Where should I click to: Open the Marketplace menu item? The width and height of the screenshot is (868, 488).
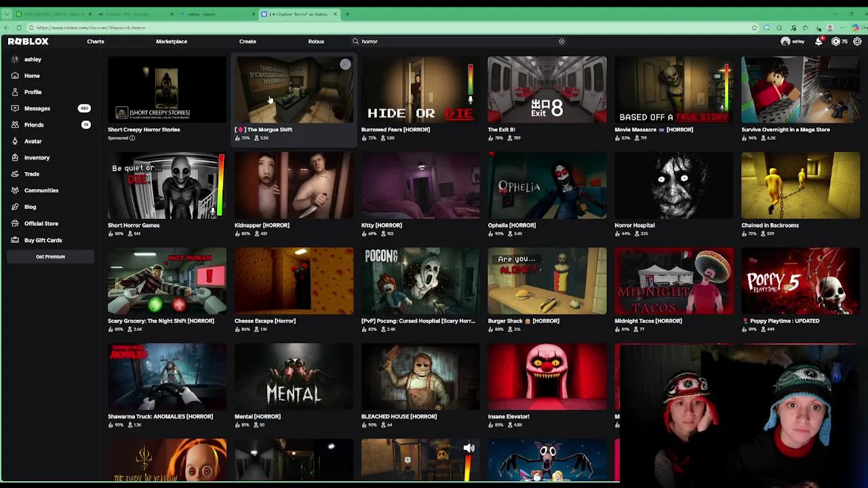click(172, 41)
